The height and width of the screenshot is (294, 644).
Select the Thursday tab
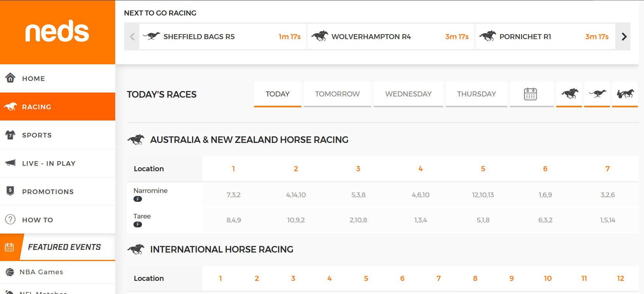tap(476, 94)
